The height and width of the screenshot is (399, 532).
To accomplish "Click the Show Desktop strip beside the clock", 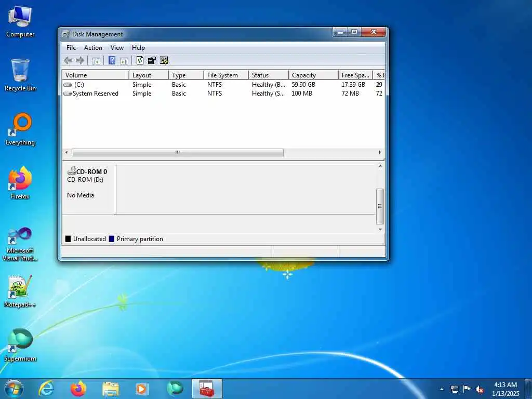I will [528, 389].
